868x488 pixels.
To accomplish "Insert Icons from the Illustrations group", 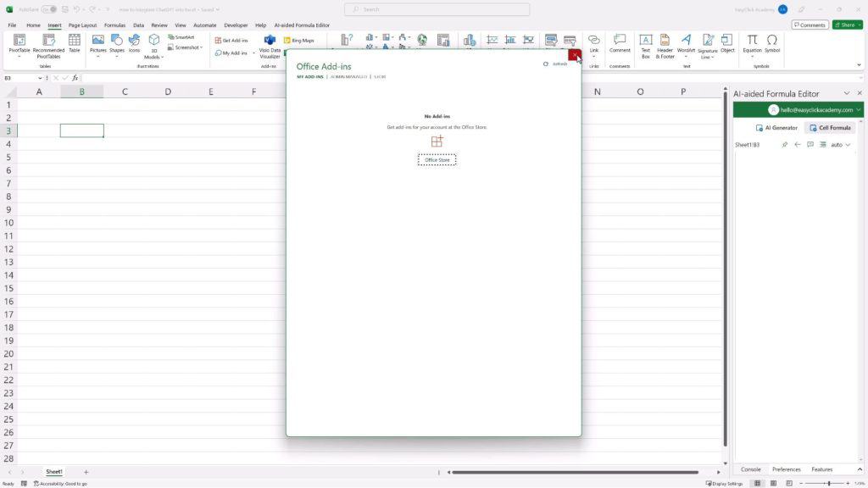I will click(135, 44).
